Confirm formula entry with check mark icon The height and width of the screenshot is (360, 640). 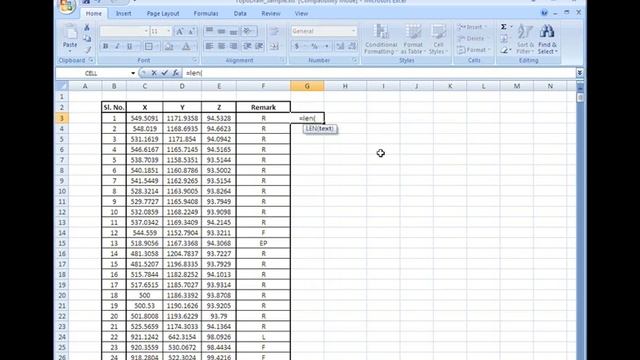click(164, 73)
